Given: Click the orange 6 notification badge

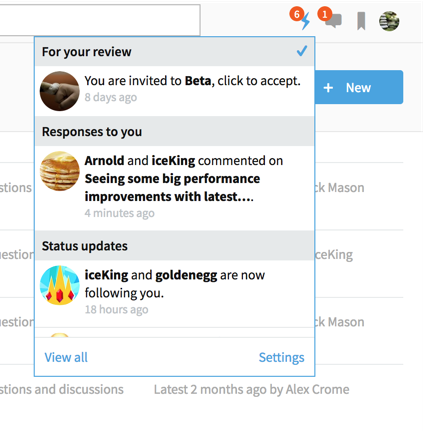Looking at the screenshot, I should click(297, 14).
